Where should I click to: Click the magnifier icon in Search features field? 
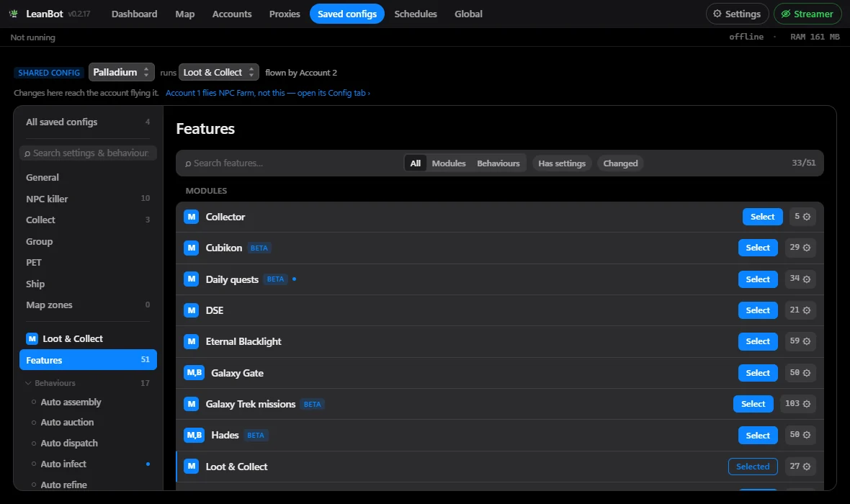click(188, 163)
